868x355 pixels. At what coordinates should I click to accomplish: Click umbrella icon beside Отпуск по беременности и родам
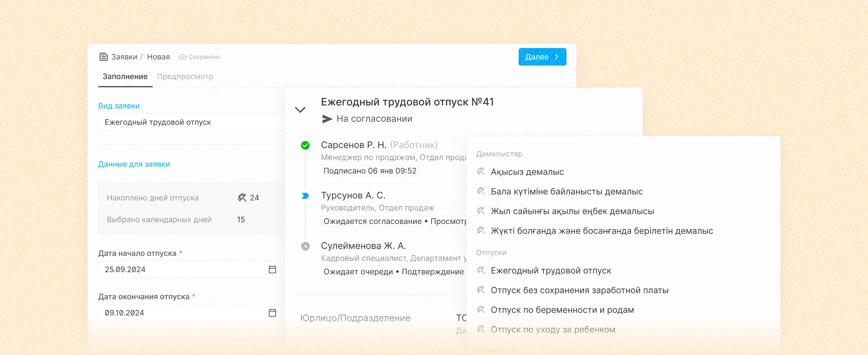[481, 310]
